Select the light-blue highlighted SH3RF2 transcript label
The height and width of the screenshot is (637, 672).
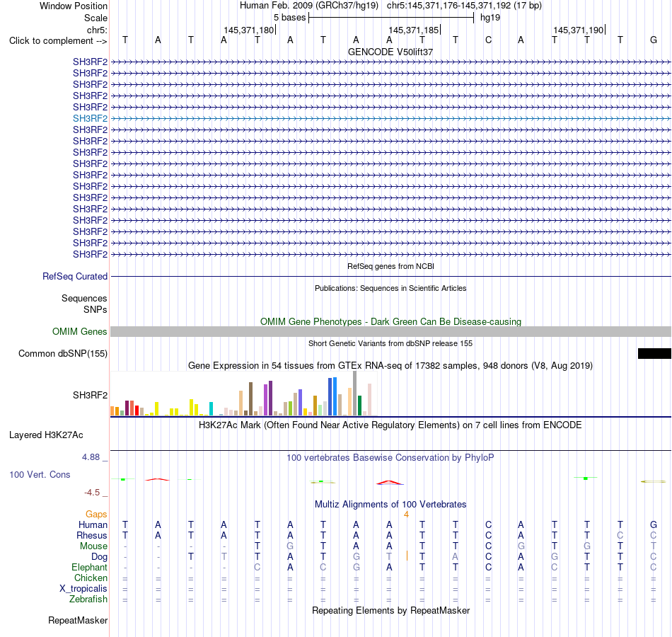90,118
